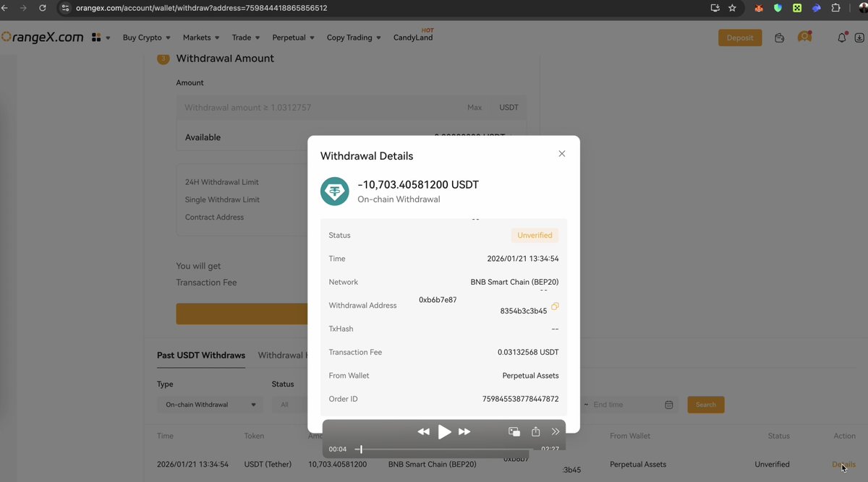868x482 pixels.
Task: Click the Unverified status badge in dialog
Action: 535,236
